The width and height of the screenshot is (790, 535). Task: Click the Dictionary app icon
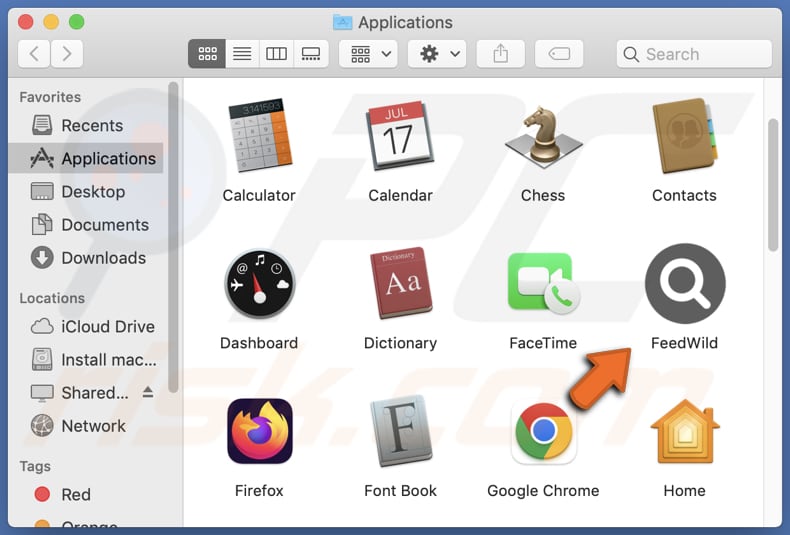[400, 283]
